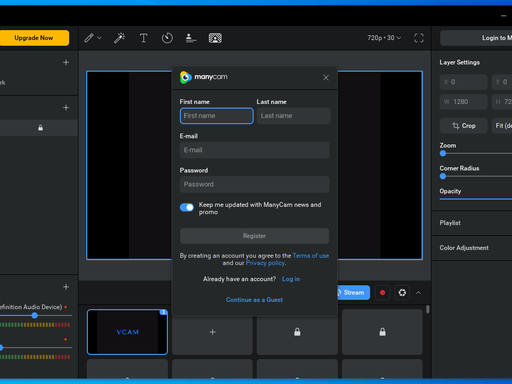Image resolution: width=512 pixels, height=384 pixels.
Task: Click the first locked preset tile
Action: tap(297, 332)
